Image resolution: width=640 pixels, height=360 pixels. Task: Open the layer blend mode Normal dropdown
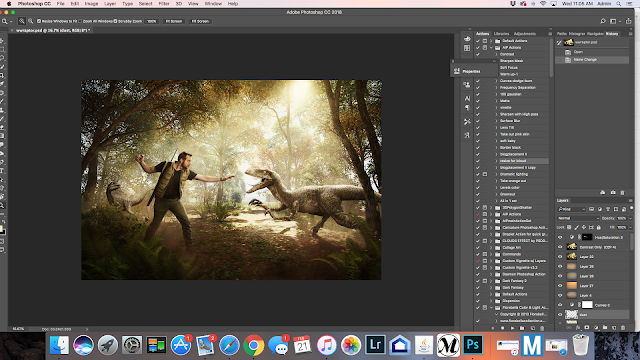point(578,218)
